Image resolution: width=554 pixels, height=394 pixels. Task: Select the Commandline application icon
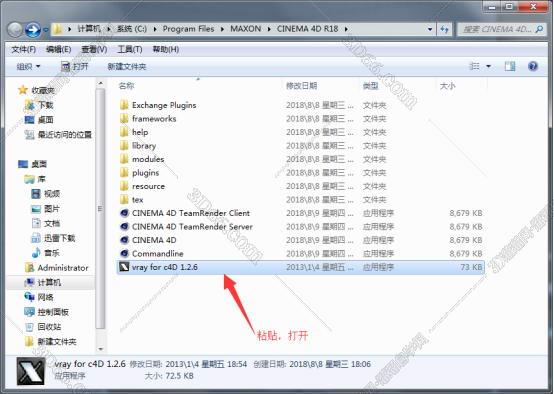(x=124, y=253)
